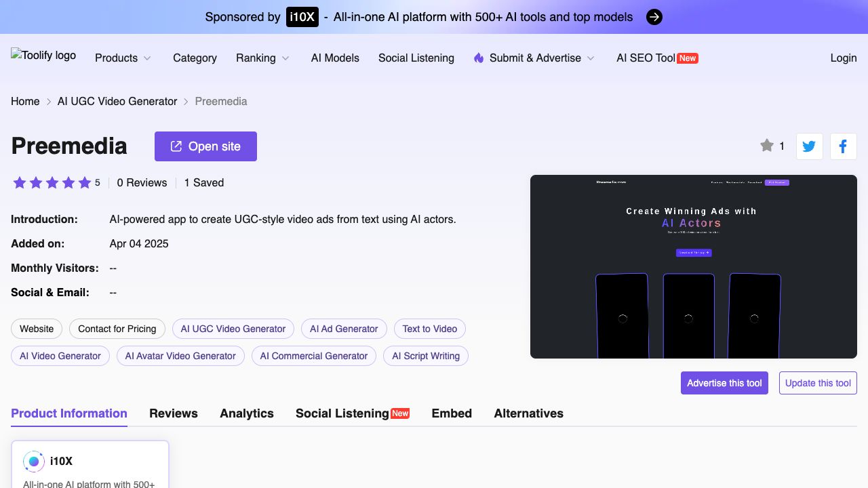868x488 pixels.
Task: Share Preemedia on Twitter
Action: tap(809, 146)
